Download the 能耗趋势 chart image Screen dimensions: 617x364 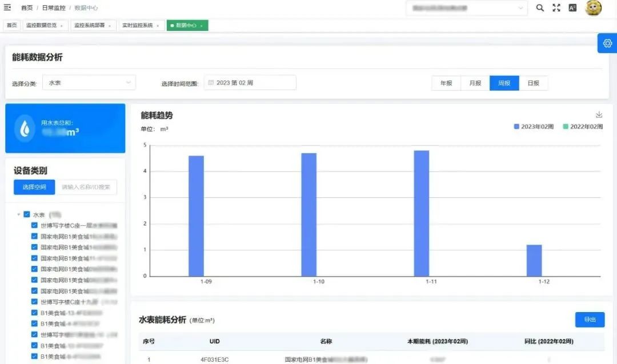[x=599, y=114]
